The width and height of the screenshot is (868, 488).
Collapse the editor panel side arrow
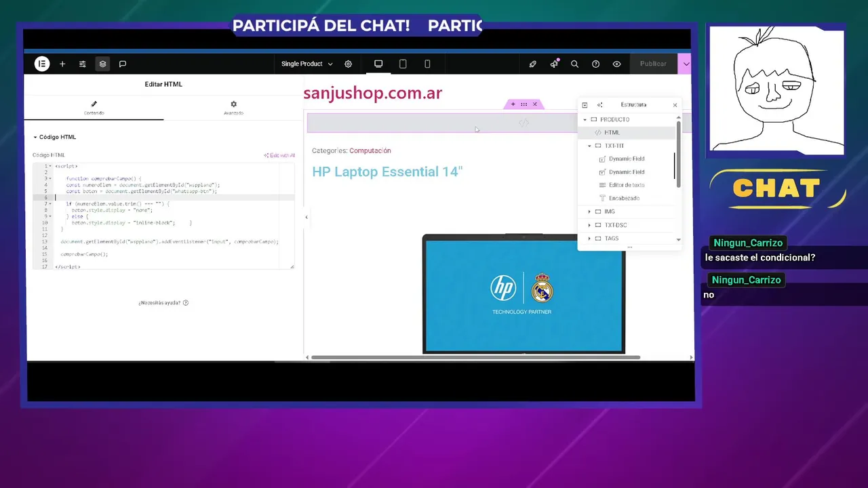pos(306,217)
